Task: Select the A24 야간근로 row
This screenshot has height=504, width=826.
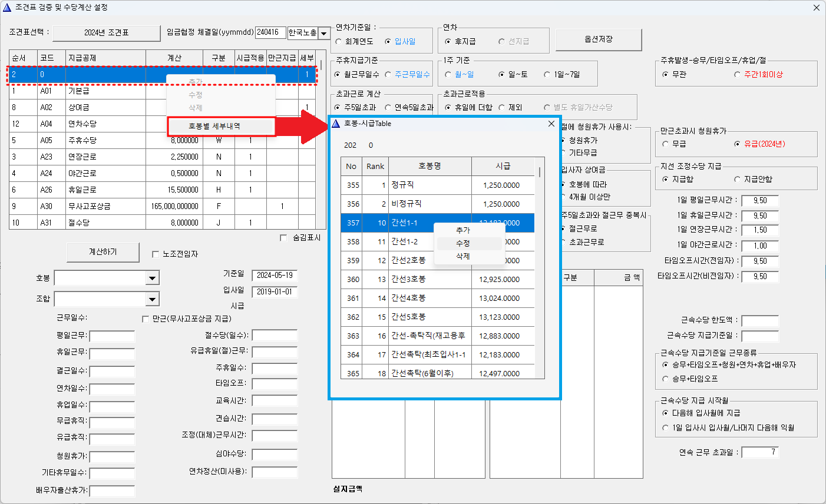Action: click(163, 174)
